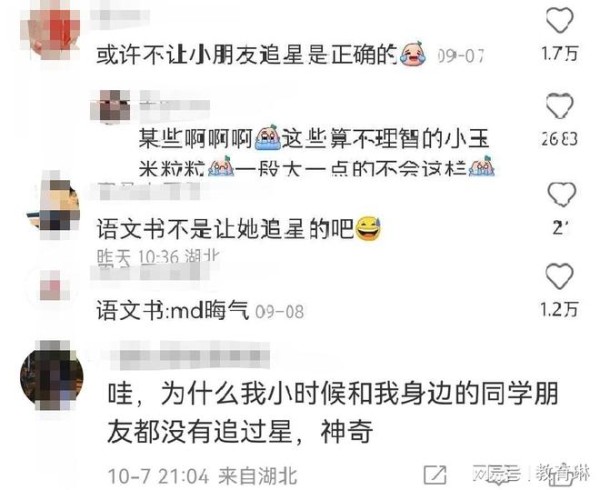The height and width of the screenshot is (490, 600).
Task: Select reply text 某些啊啊啊这些算不理智的小玉米粒粒
Action: (316, 154)
